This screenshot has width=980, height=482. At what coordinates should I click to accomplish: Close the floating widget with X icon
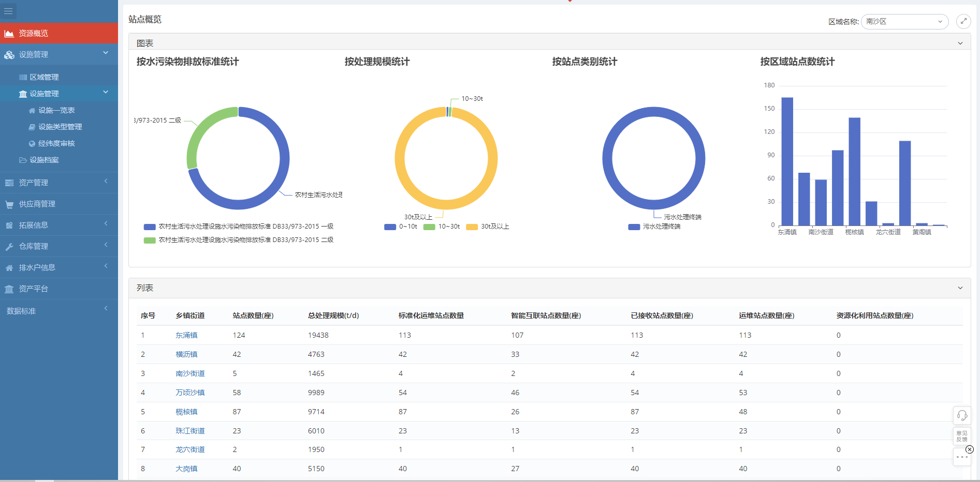tap(970, 449)
